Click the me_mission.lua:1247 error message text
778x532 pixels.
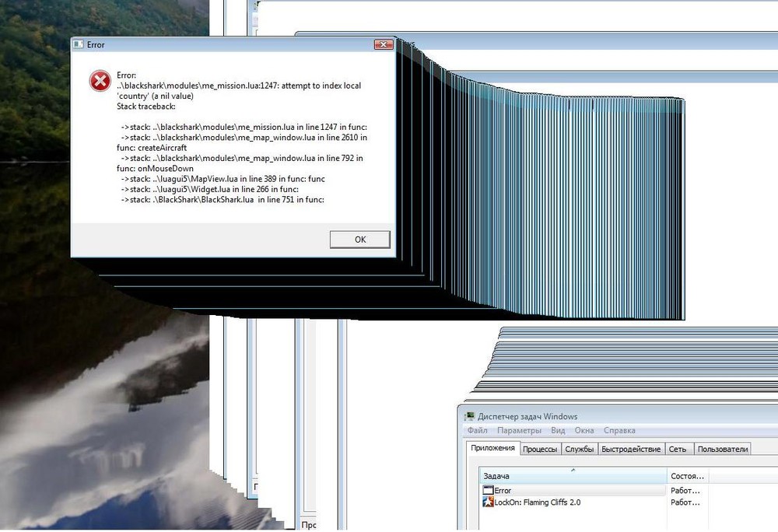click(239, 91)
